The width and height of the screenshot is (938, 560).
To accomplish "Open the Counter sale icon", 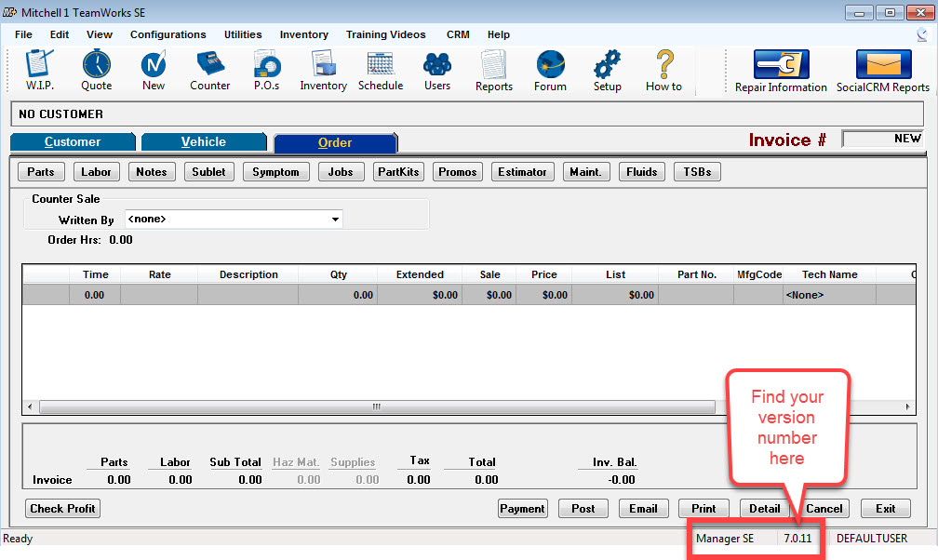I will point(209,70).
